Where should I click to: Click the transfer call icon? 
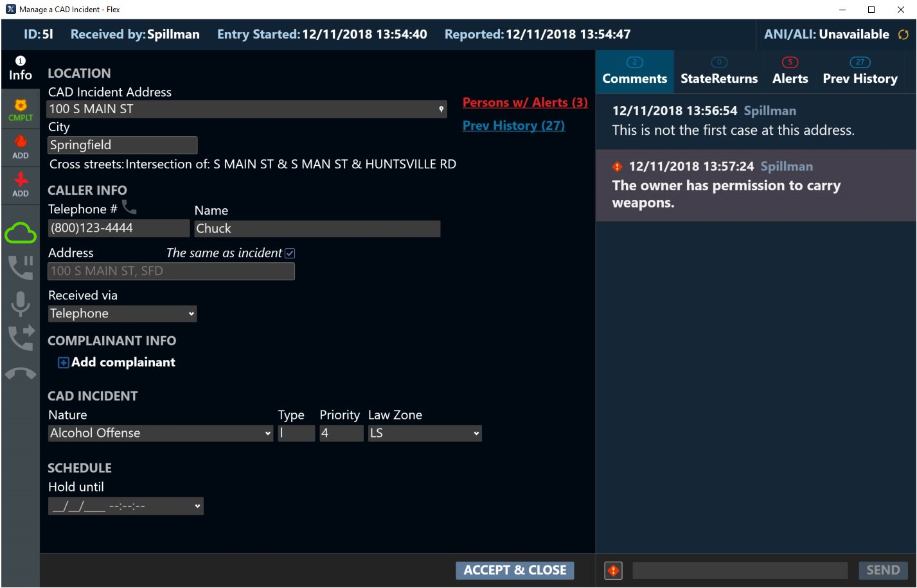[21, 338]
